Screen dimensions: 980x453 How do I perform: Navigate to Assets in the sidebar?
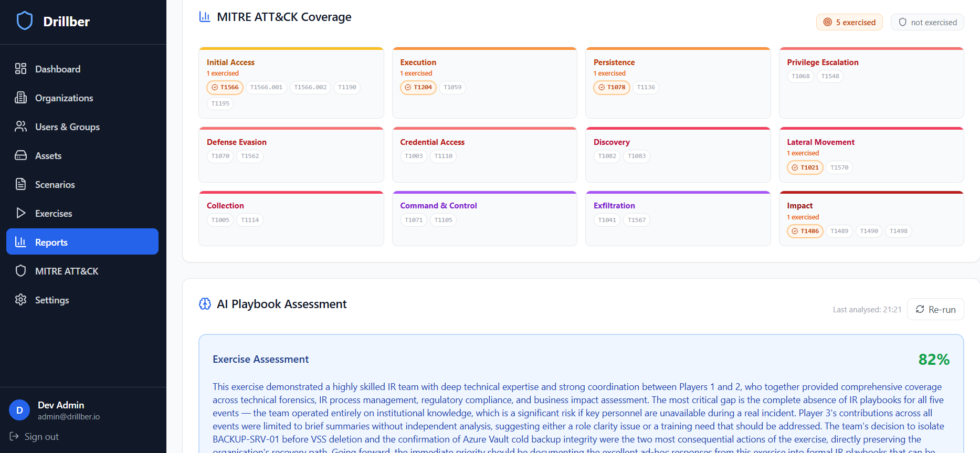click(48, 156)
